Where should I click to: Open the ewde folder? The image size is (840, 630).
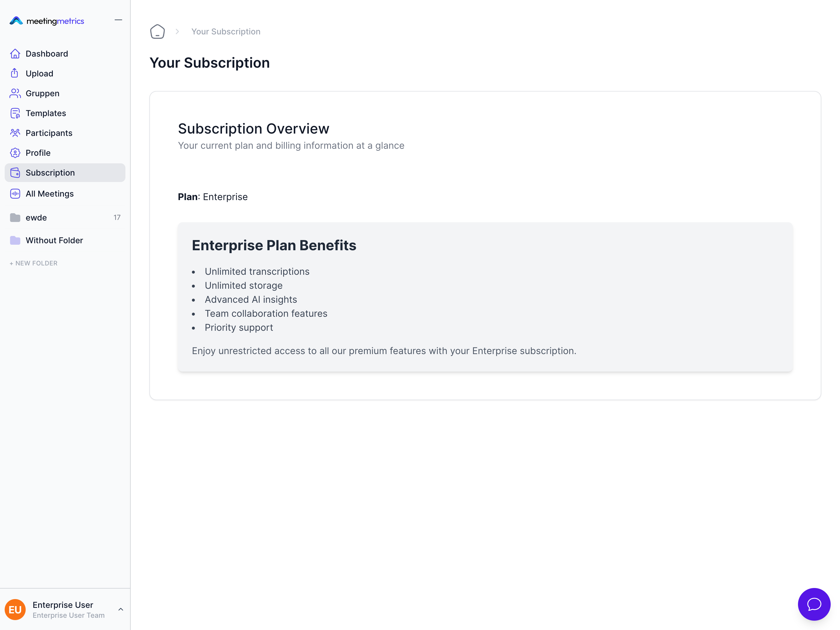coord(36,218)
